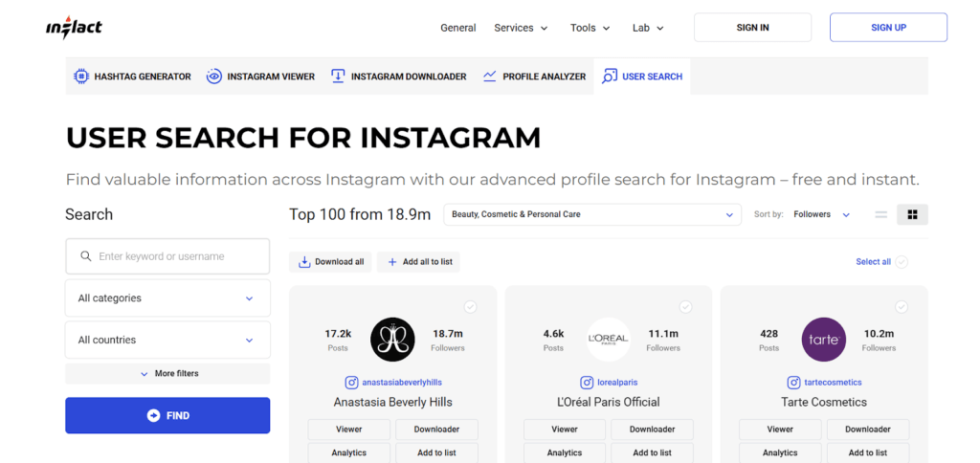Click the User Search magnifier icon
The image size is (980, 463).
(x=609, y=77)
